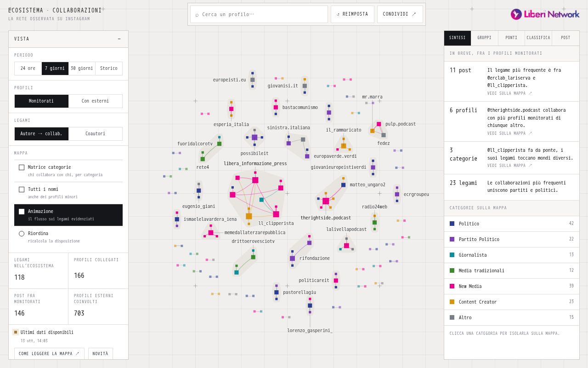Viewport: 588px width, 368px height.
Task: Click Vedi sulla mappa under 6 profili
Action: pyautogui.click(x=509, y=133)
